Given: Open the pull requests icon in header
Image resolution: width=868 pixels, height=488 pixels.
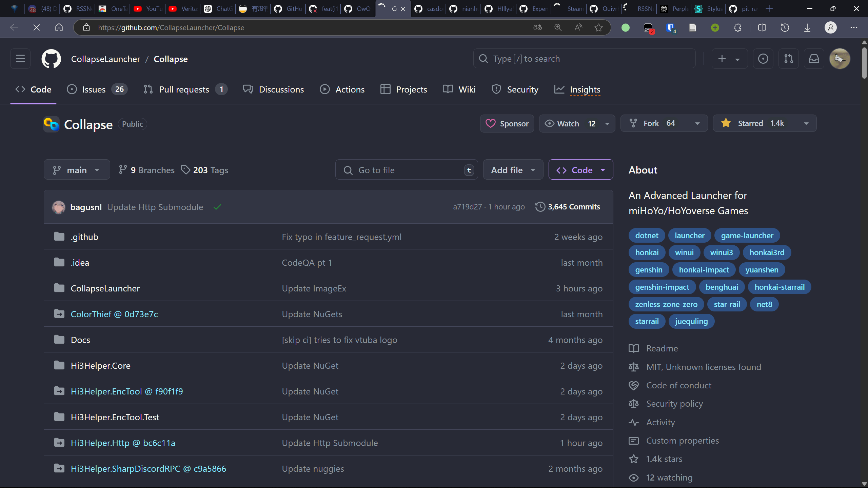Looking at the screenshot, I should (788, 59).
